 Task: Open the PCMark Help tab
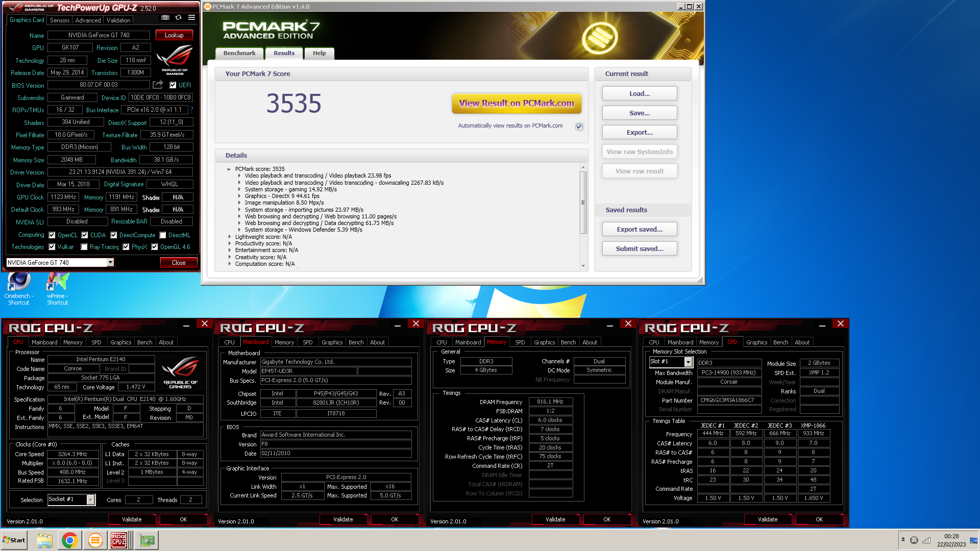coord(320,53)
